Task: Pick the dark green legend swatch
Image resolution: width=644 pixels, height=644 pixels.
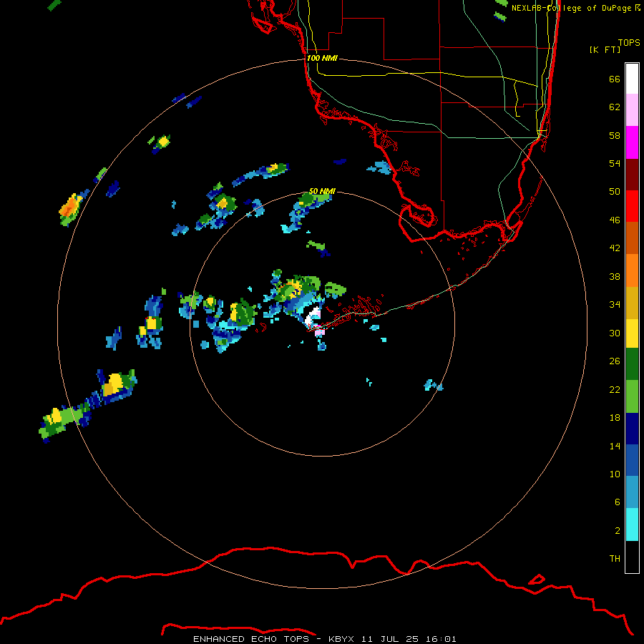Action: coord(632,364)
